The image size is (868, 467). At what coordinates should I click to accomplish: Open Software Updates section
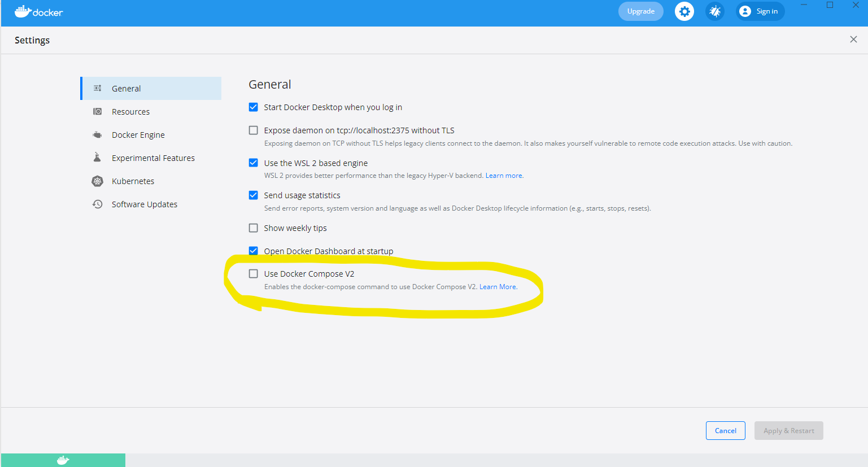point(151,204)
